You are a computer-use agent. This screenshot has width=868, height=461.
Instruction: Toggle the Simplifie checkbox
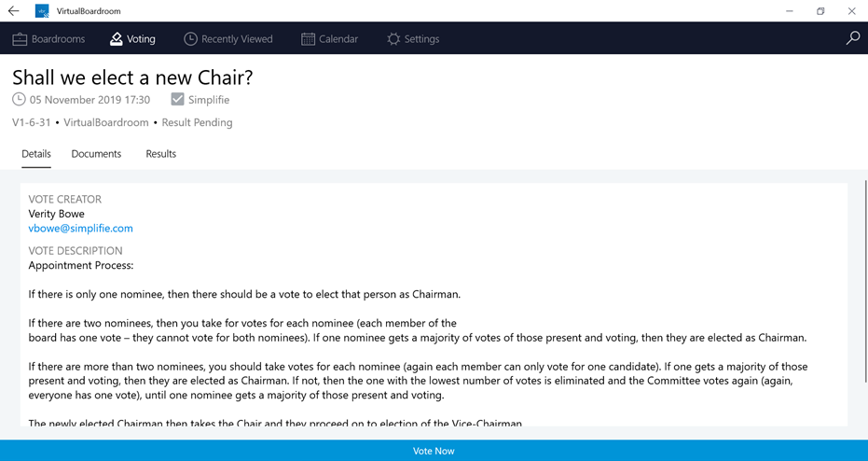(x=177, y=99)
